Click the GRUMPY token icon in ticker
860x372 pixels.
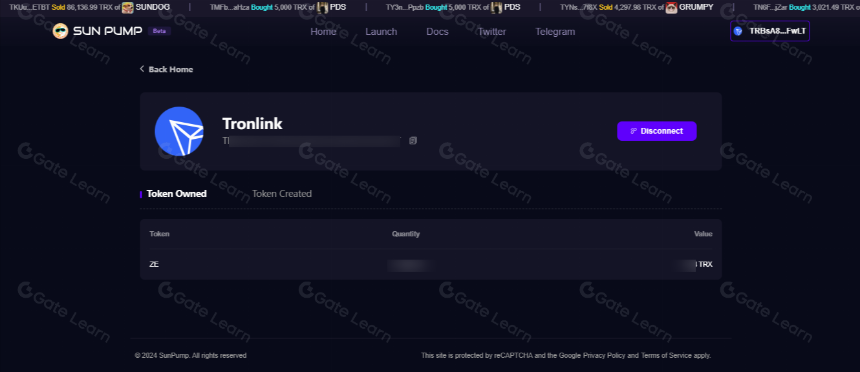coord(671,7)
